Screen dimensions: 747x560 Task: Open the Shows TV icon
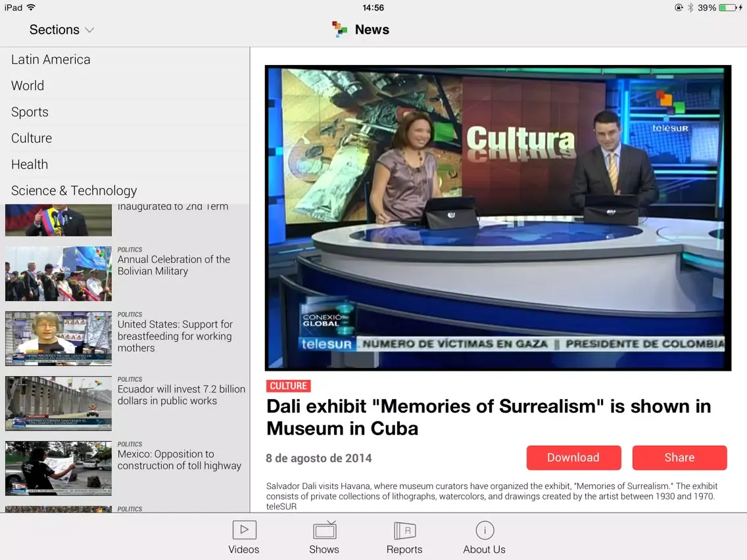click(324, 530)
